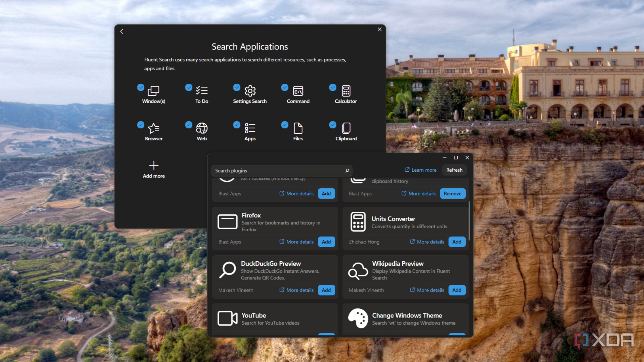Viewport: 644px width, 362px height.
Task: Add the Firefox plugin
Action: (x=326, y=242)
